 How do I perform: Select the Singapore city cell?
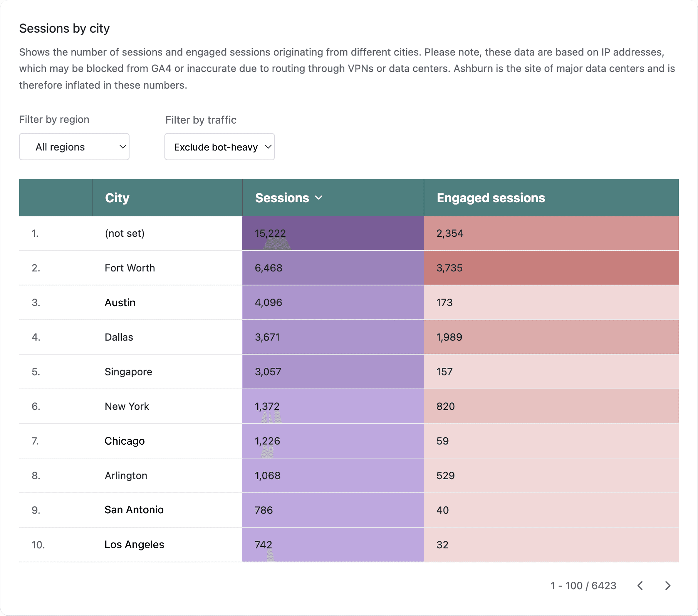[128, 372]
